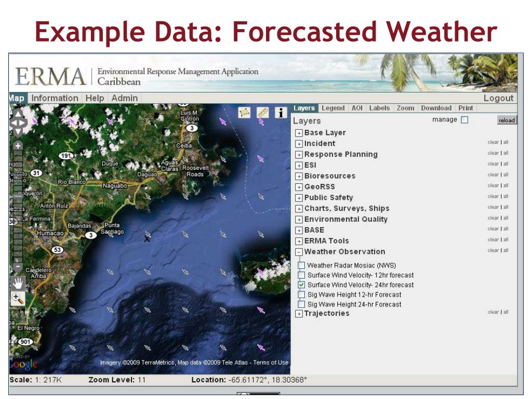Screen dimensions: 532x399
Task: Switch to the Labels tab
Action: (379, 108)
